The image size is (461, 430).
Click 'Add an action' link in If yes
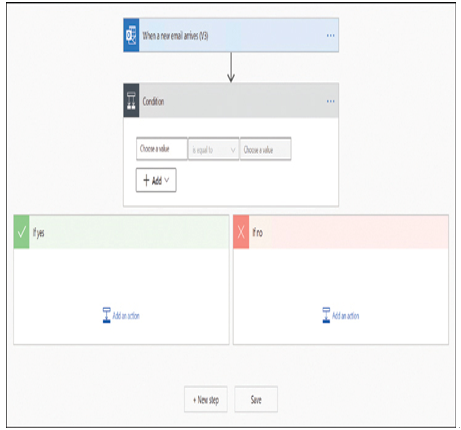pos(126,316)
